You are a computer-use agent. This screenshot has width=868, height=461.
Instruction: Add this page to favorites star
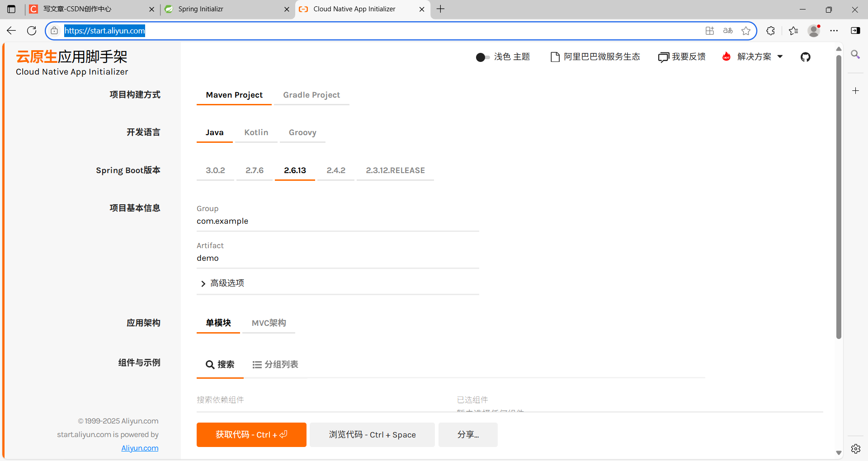tap(746, 31)
